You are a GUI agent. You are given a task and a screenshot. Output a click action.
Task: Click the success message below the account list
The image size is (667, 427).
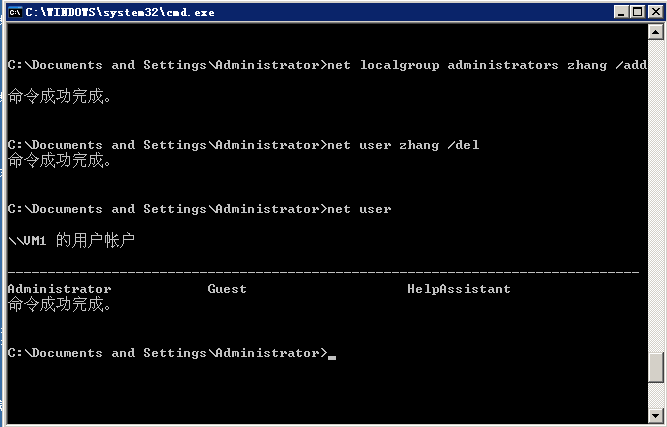point(60,304)
